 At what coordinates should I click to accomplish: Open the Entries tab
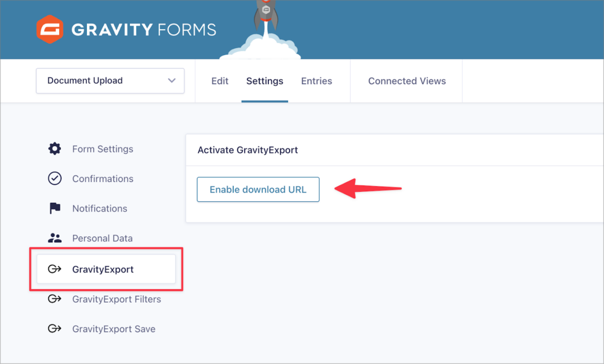316,81
